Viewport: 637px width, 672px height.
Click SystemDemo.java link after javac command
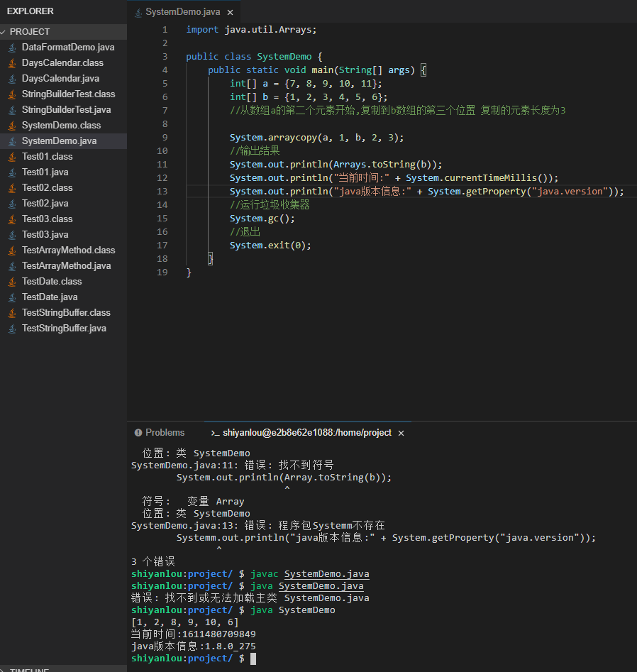click(326, 574)
